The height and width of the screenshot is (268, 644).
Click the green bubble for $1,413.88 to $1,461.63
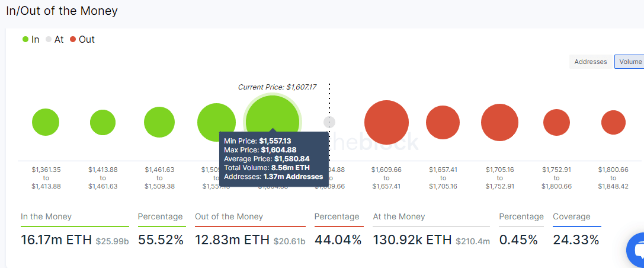(x=102, y=123)
